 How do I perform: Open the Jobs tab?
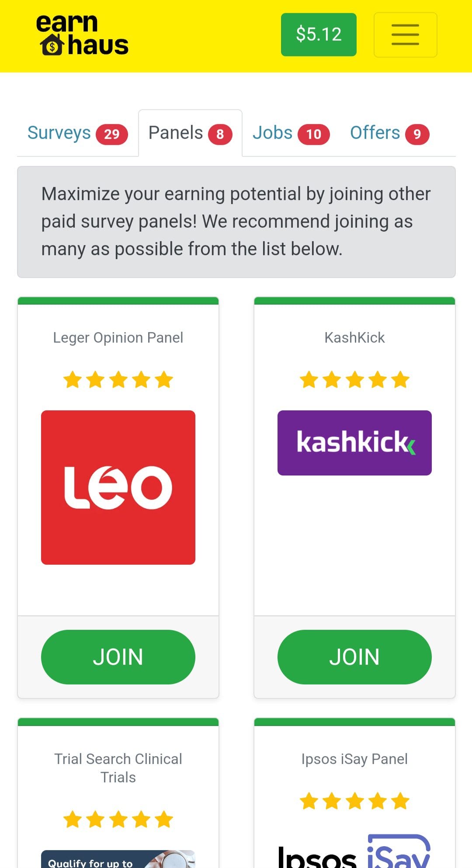(x=291, y=133)
